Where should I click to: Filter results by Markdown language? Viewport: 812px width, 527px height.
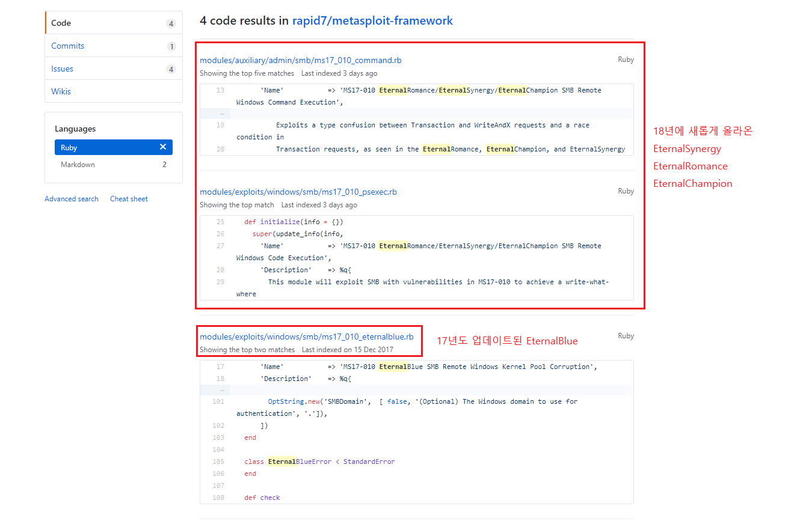[x=114, y=165]
